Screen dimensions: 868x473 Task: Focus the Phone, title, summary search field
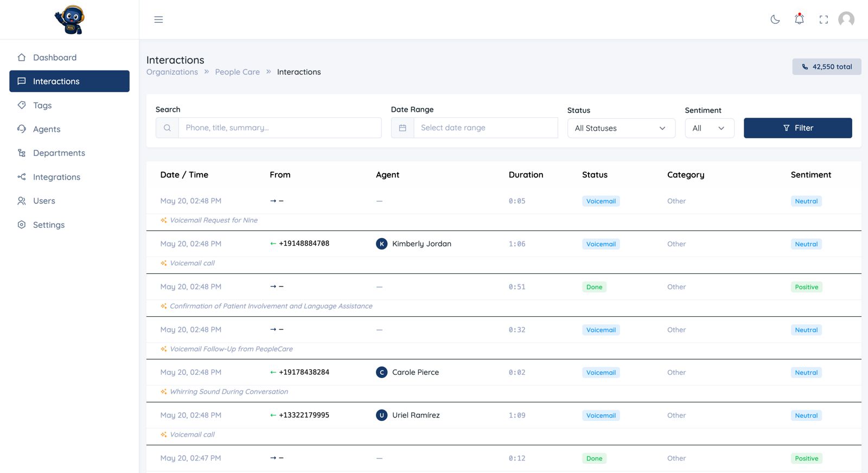point(280,128)
